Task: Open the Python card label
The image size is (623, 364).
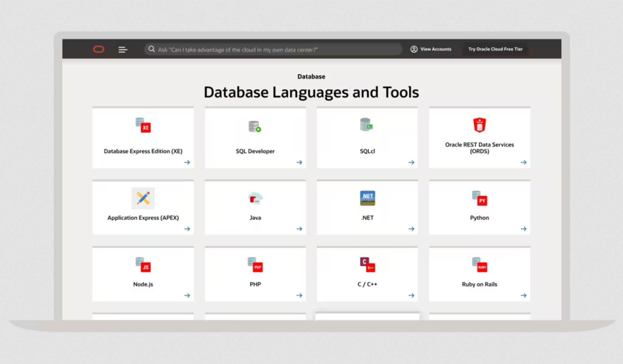Action: click(x=479, y=218)
